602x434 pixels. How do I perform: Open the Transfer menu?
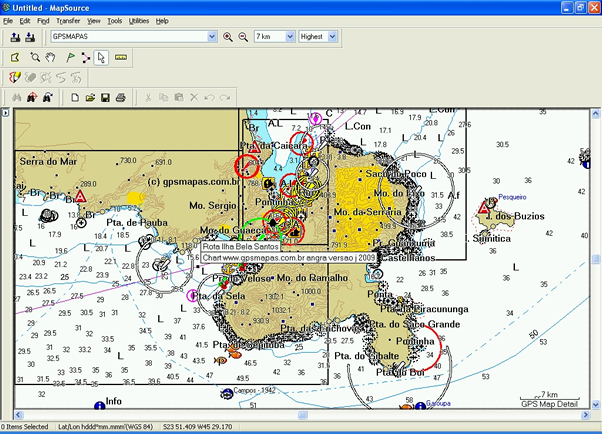coord(68,20)
